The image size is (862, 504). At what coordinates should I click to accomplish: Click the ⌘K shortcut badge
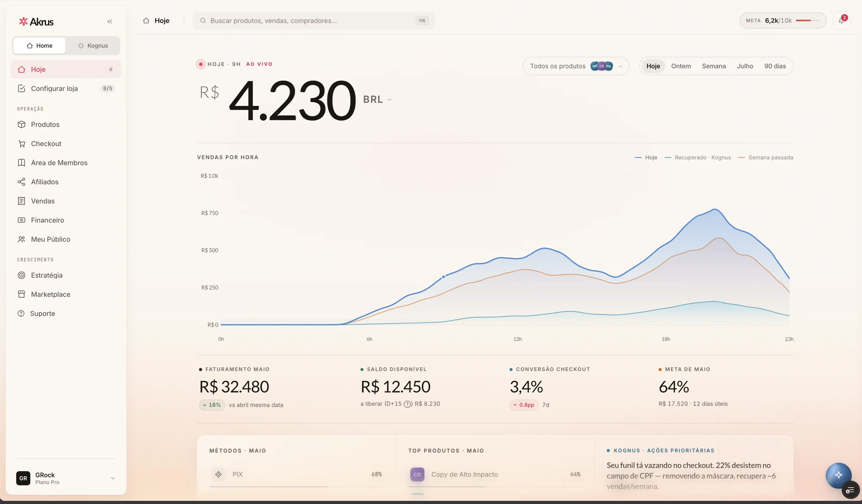[x=422, y=21]
